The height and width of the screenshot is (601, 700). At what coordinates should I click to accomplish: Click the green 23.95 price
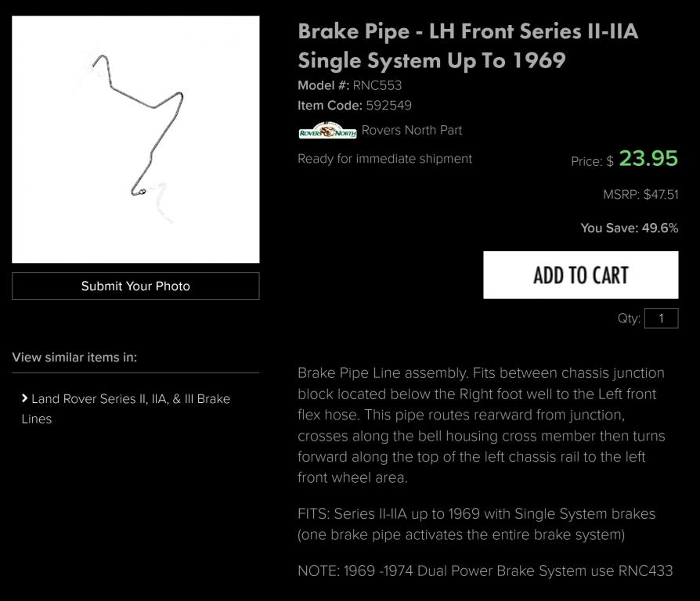click(x=648, y=159)
